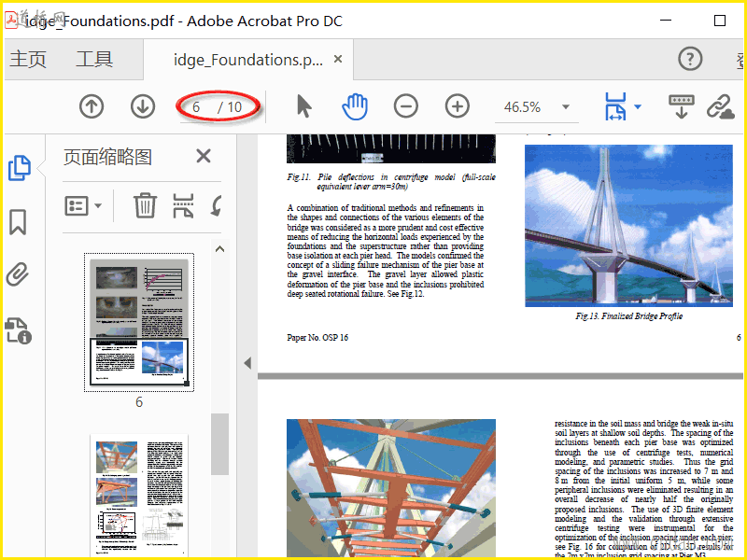Click the red bridge deck image on page 7
Viewport: 747px width, 560px height.
click(x=391, y=487)
